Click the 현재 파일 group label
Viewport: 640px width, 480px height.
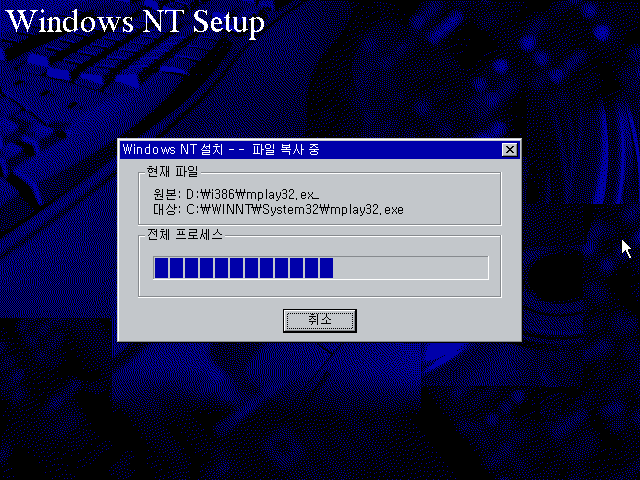click(x=172, y=172)
